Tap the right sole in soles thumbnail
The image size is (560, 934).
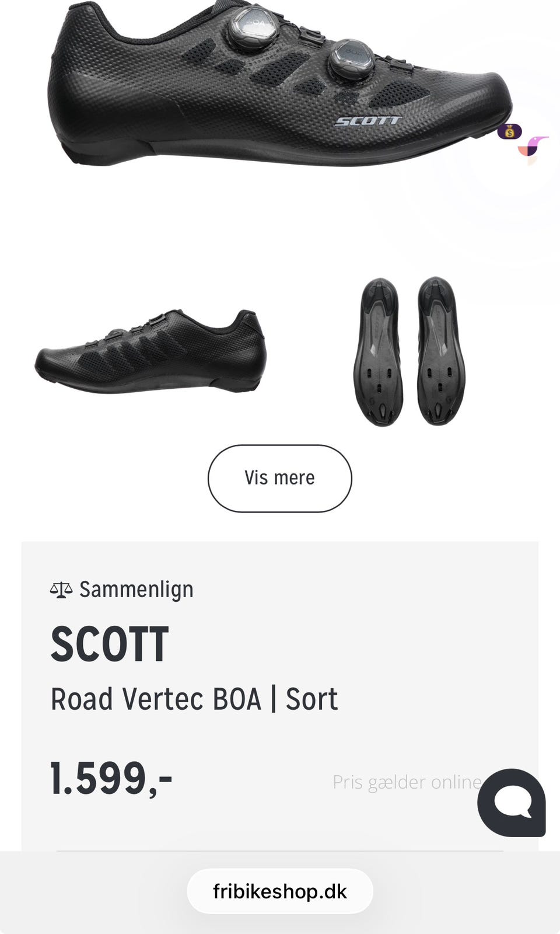[x=441, y=351]
